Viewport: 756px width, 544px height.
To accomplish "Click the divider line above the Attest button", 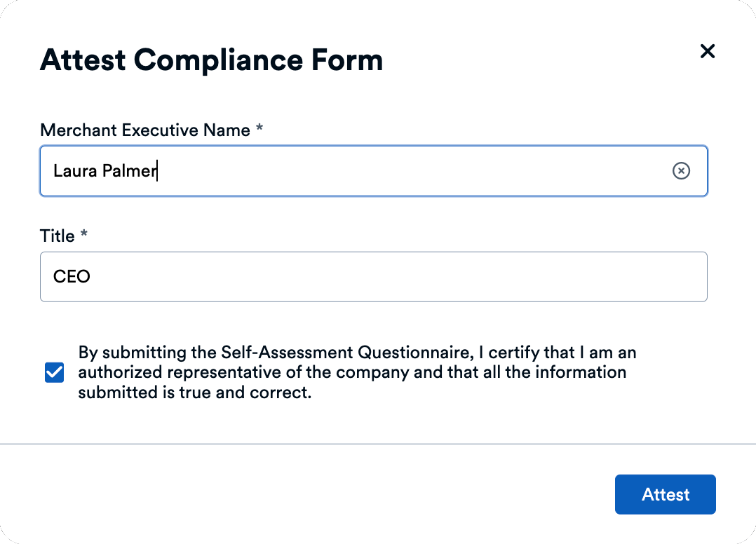I will [378, 444].
